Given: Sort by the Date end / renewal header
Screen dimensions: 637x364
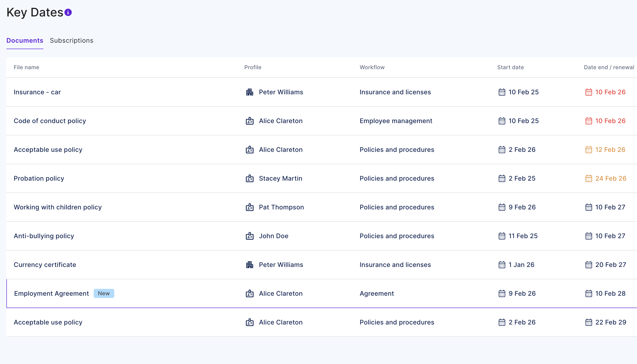Looking at the screenshot, I should pyautogui.click(x=608, y=67).
